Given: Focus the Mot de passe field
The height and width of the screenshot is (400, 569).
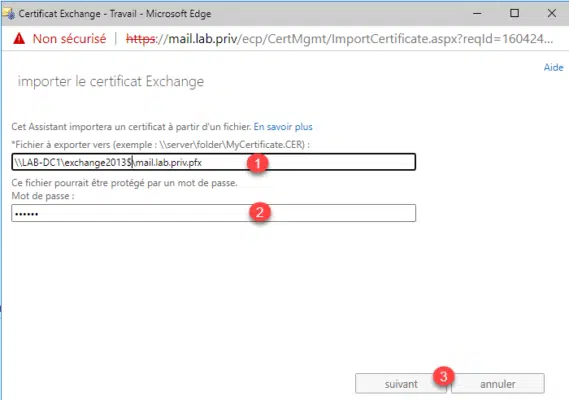Looking at the screenshot, I should tap(213, 213).
